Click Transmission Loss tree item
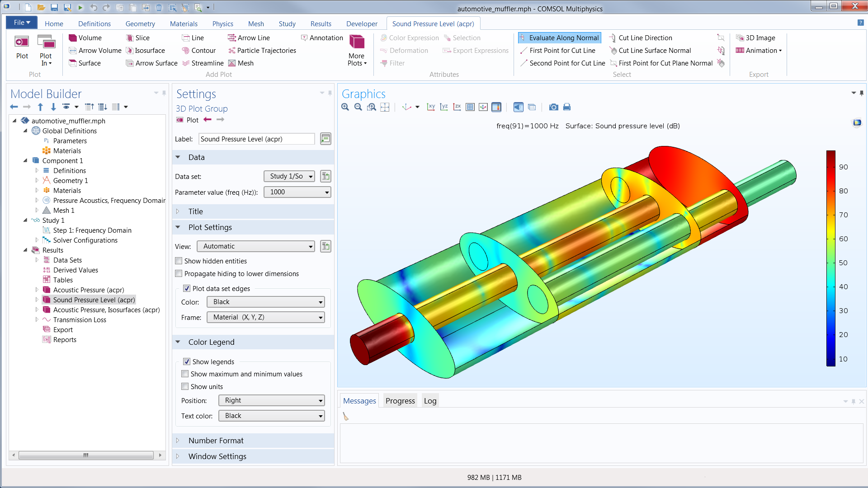 point(80,319)
